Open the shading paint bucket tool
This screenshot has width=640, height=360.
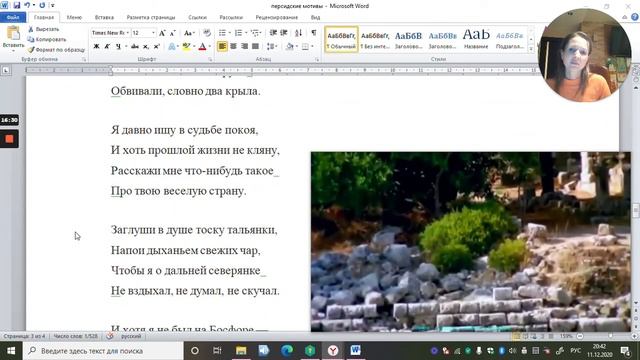[x=290, y=47]
